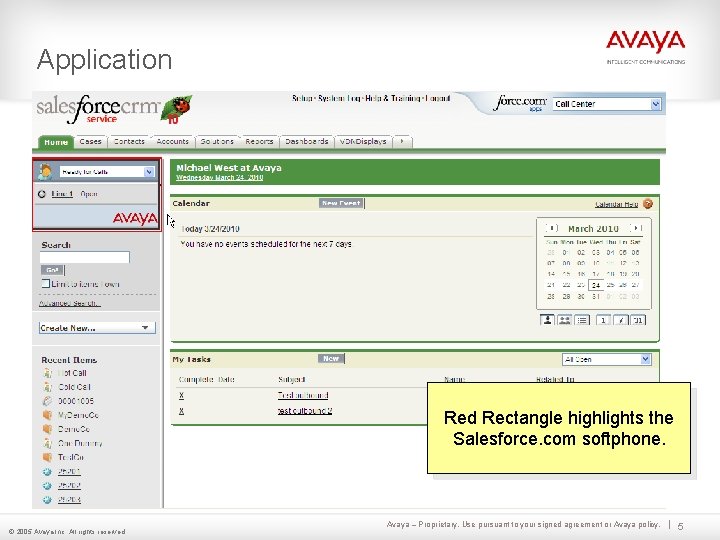Open the Calendar Help link

pyautogui.click(x=616, y=204)
